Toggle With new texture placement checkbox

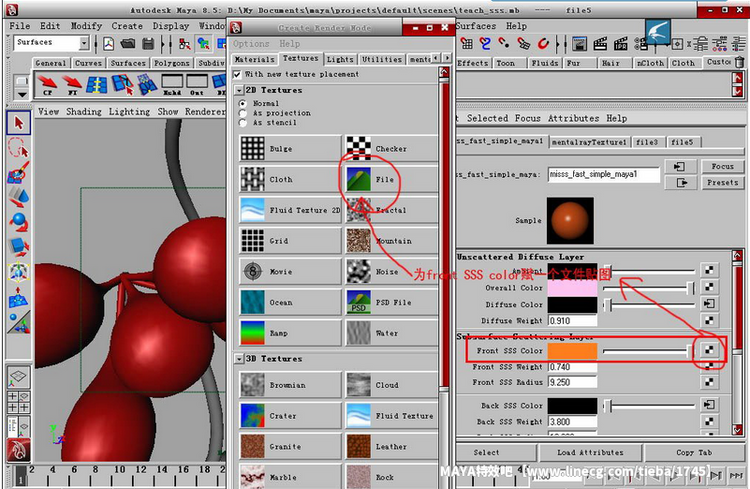(237, 75)
